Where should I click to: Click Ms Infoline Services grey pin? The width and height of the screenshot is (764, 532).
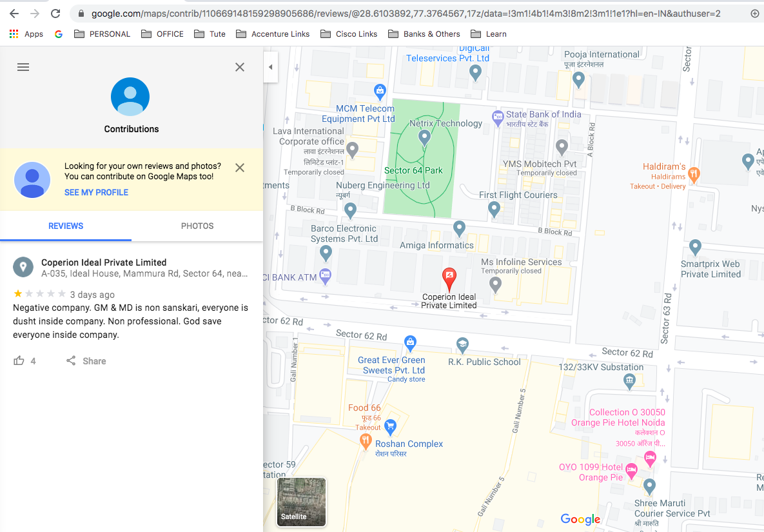pyautogui.click(x=496, y=284)
